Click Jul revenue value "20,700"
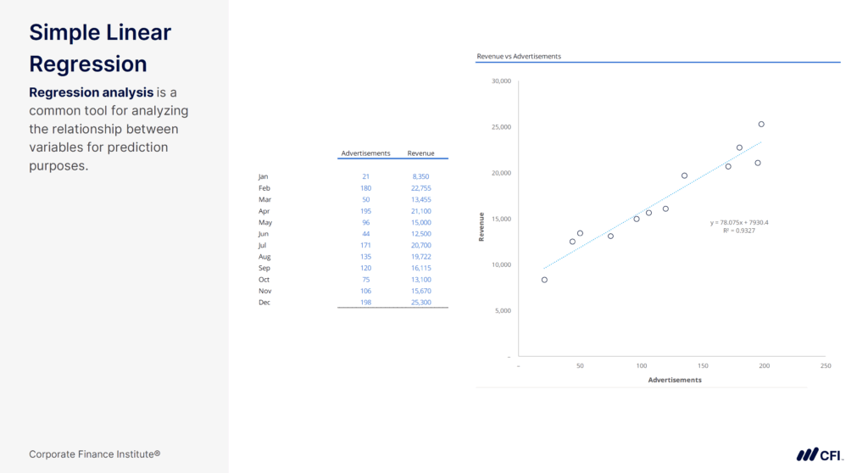Viewport: 868px width, 473px height. tap(420, 245)
